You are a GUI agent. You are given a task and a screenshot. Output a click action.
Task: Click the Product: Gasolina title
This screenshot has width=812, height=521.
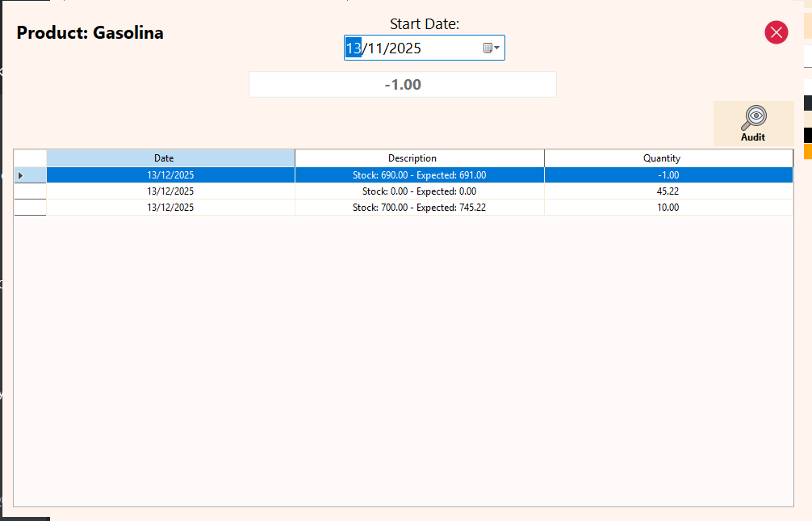tap(89, 32)
